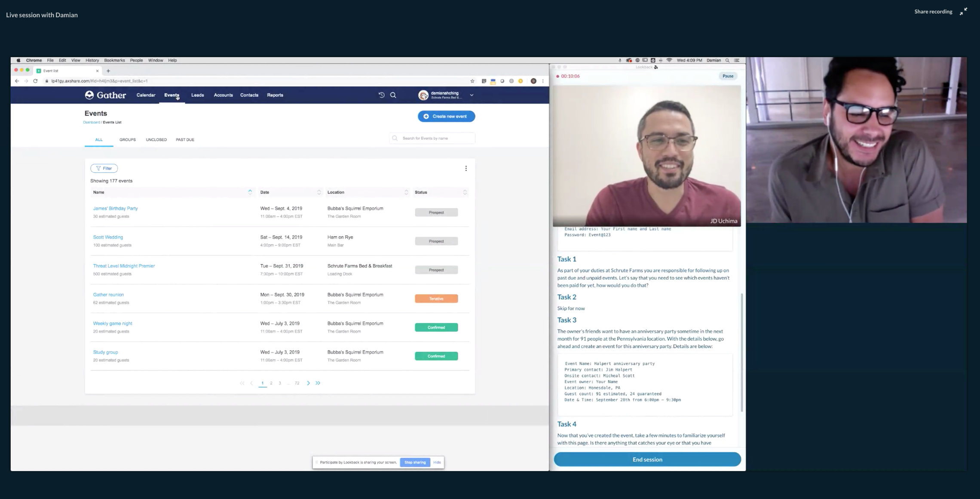Screen dimensions: 980x499
Task: Click Create new event button
Action: 446,117
